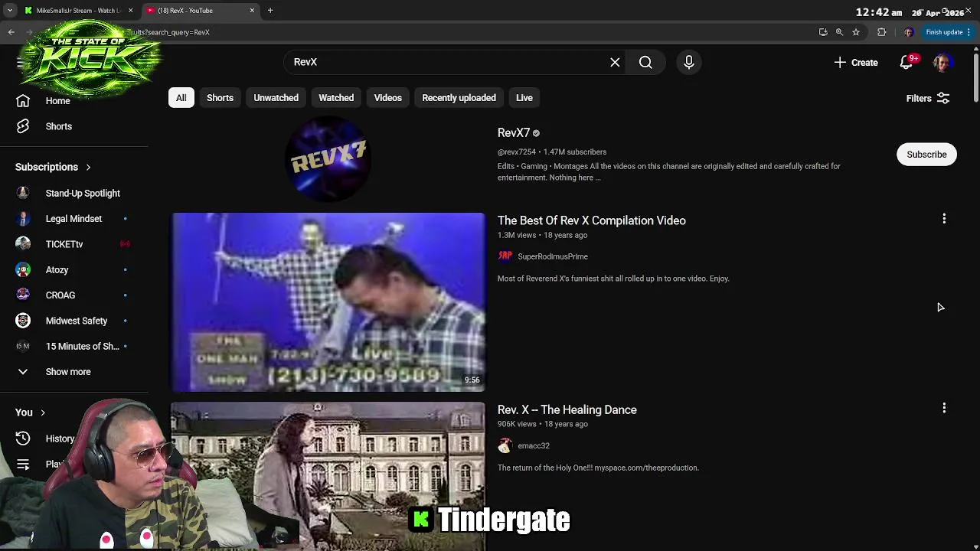
Task: Open Legal Mindset subscription
Action: [x=74, y=219]
